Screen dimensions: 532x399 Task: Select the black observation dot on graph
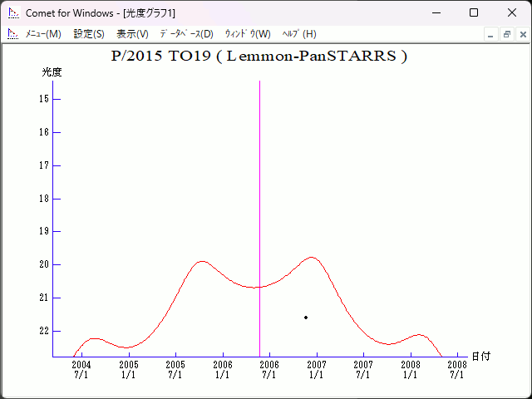click(306, 317)
